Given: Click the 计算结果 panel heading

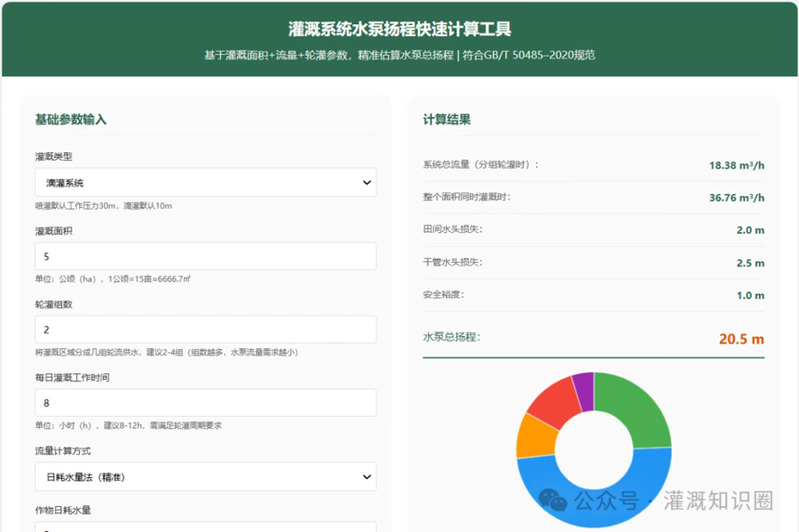Looking at the screenshot, I should (x=447, y=120).
